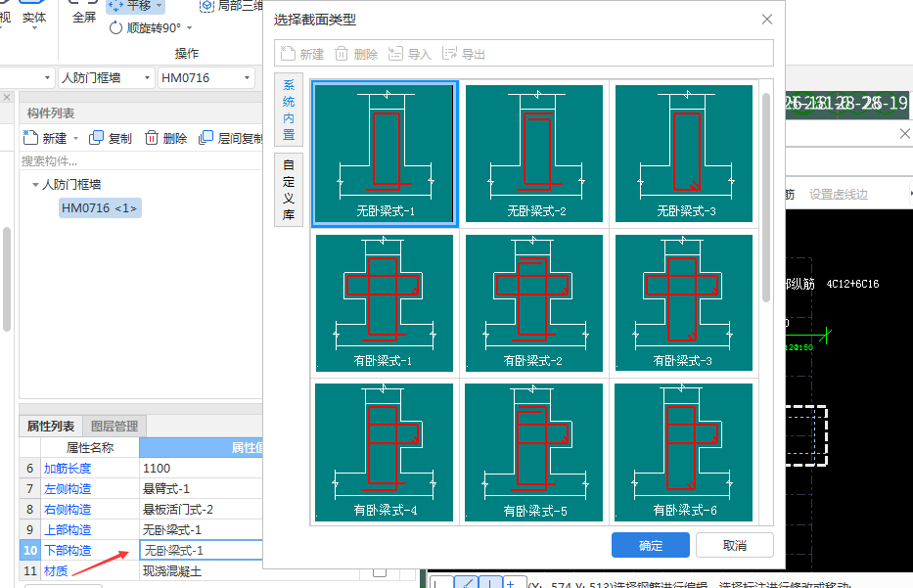
Task: Click the 加筋长度 property link
Action: (68, 468)
